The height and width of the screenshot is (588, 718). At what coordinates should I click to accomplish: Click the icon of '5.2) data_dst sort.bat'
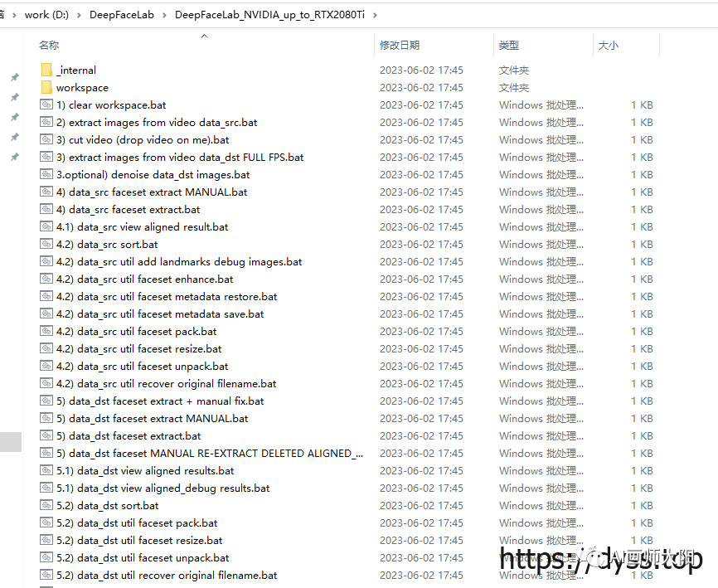coord(46,505)
